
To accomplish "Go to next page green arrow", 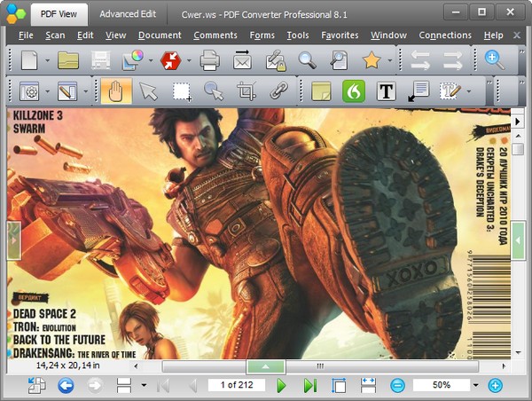I will point(281,385).
